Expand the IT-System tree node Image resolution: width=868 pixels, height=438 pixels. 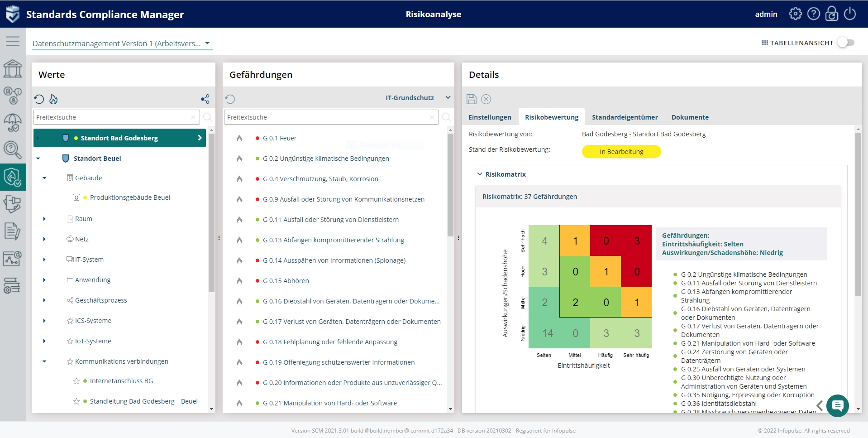pyautogui.click(x=44, y=260)
